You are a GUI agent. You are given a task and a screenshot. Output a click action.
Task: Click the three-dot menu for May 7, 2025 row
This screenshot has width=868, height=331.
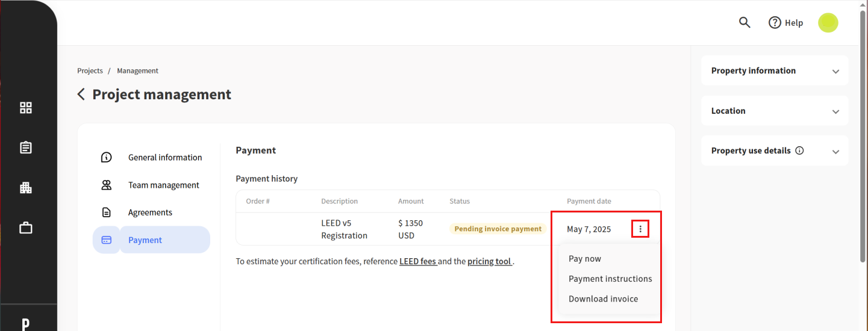[640, 229]
